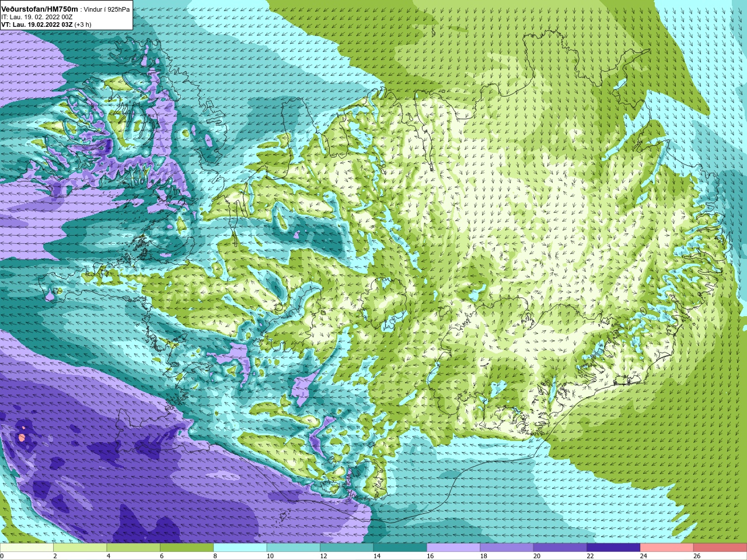The width and height of the screenshot is (747, 560).
Task: Click the legend value 12
Action: (x=323, y=556)
